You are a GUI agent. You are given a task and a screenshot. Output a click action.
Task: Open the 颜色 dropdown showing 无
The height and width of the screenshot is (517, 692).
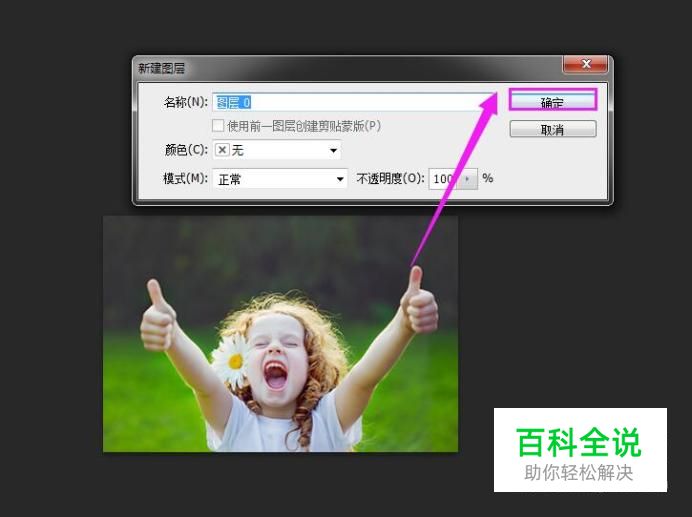(x=277, y=151)
